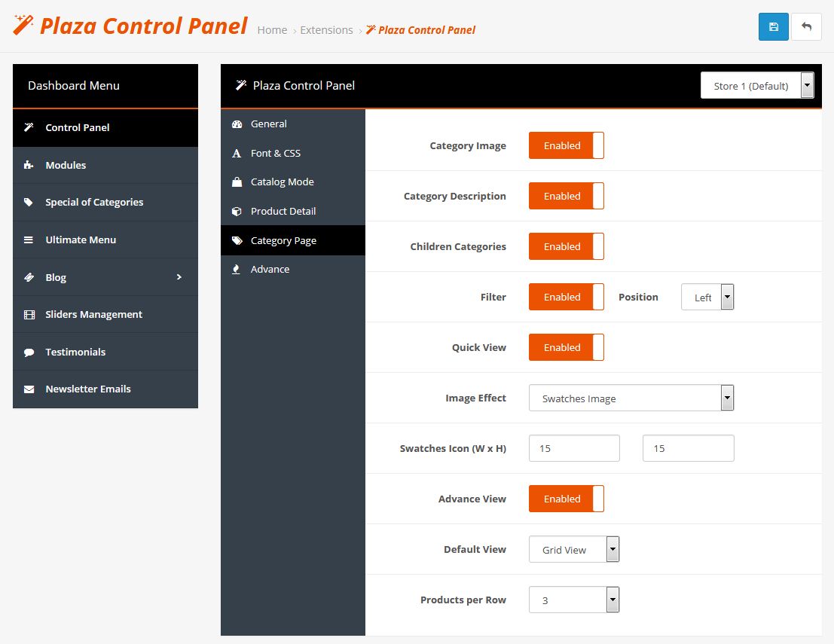
Task: Click the wand icon next to Control Panel
Action: (29, 127)
